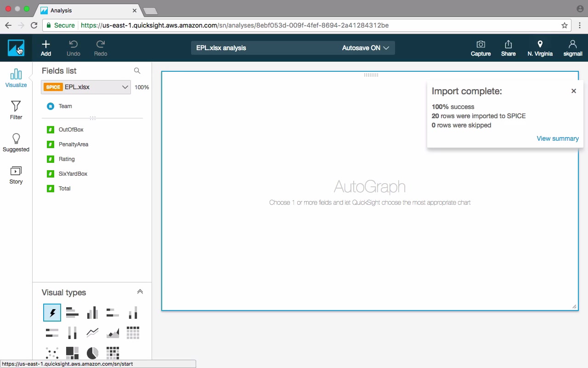Click the Add button in the toolbar
Image resolution: width=588 pixels, height=368 pixels.
pyautogui.click(x=46, y=48)
